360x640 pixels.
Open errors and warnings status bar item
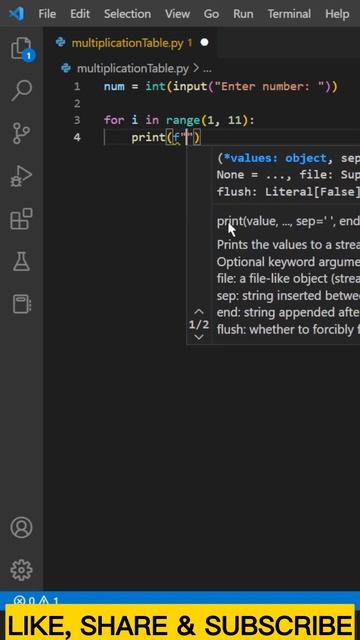click(36, 601)
